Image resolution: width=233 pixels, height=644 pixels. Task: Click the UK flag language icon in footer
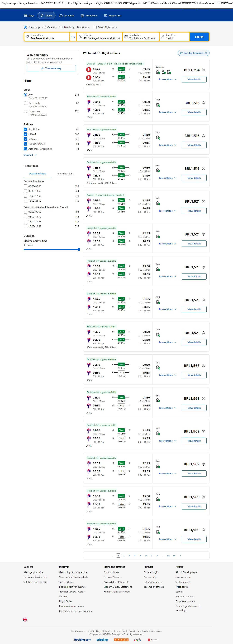pyautogui.click(x=25, y=619)
